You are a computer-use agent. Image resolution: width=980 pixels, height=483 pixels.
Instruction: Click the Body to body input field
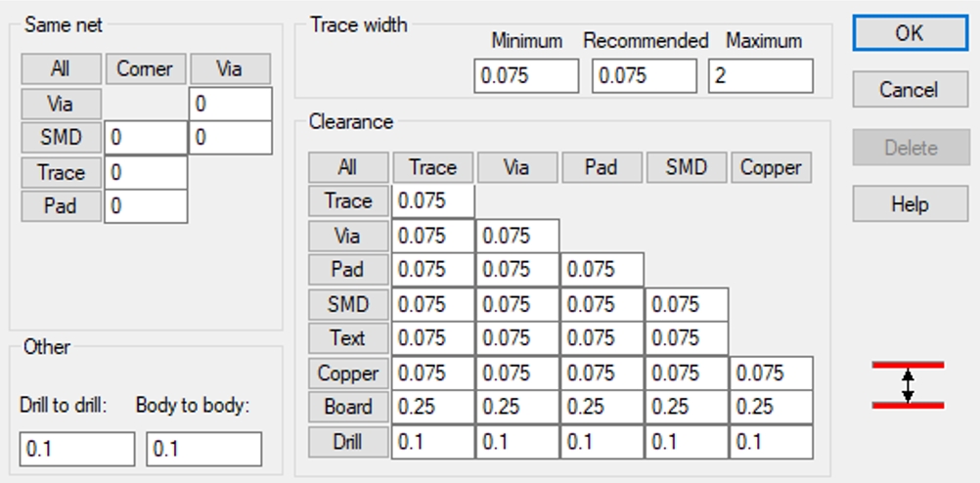click(x=203, y=449)
